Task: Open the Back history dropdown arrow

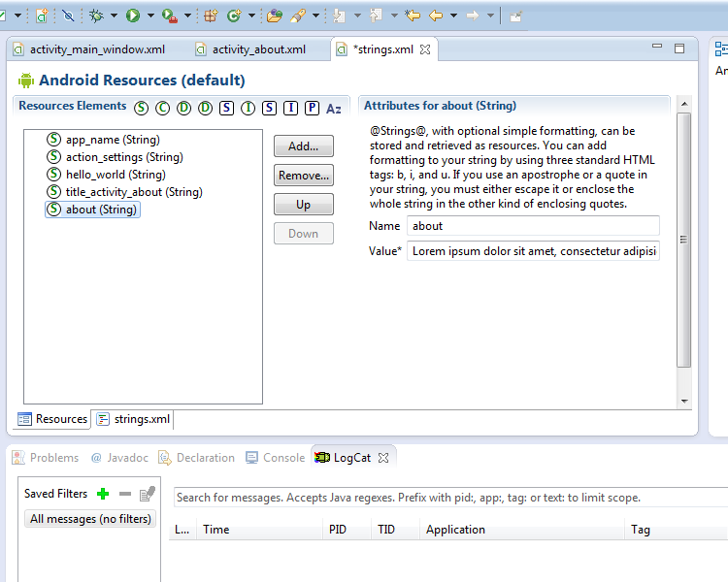Action: click(453, 16)
